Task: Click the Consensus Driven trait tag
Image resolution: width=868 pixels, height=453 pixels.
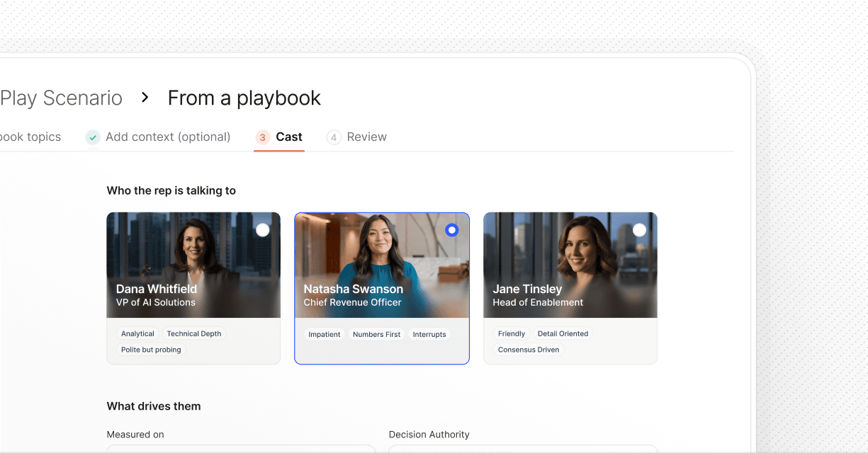Action: click(529, 350)
